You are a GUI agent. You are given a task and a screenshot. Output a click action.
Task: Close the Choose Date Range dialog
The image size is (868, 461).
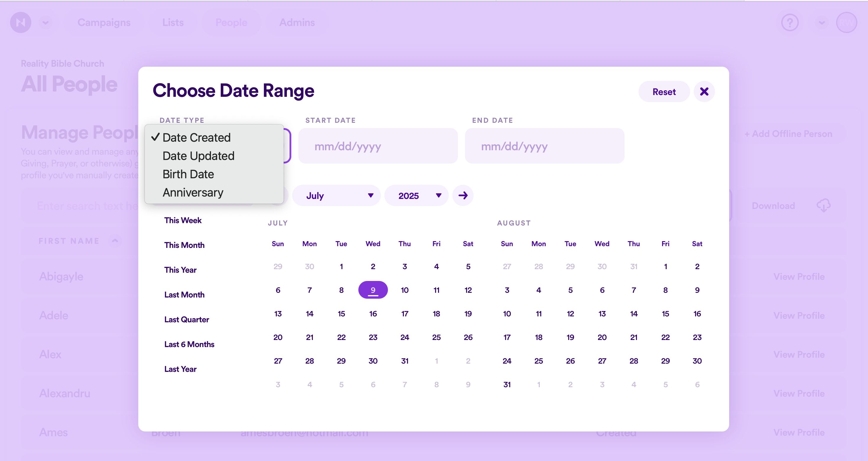point(704,91)
